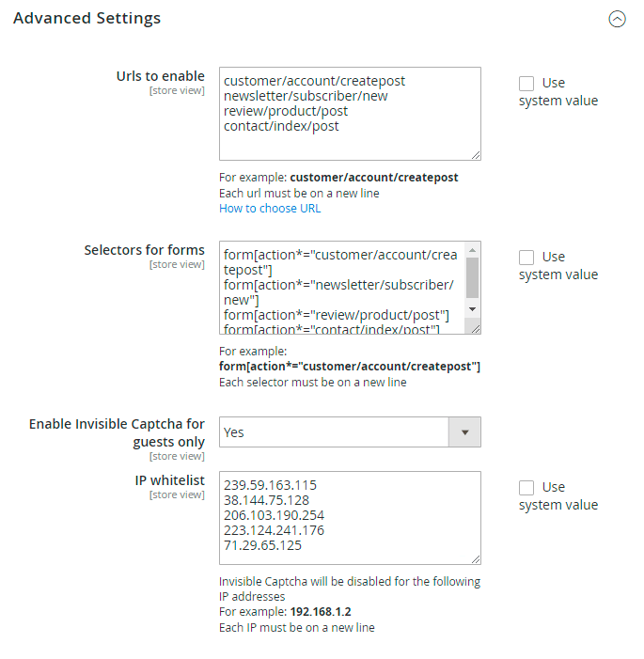Click the resize handle of IP whitelist box

pyautogui.click(x=476, y=558)
